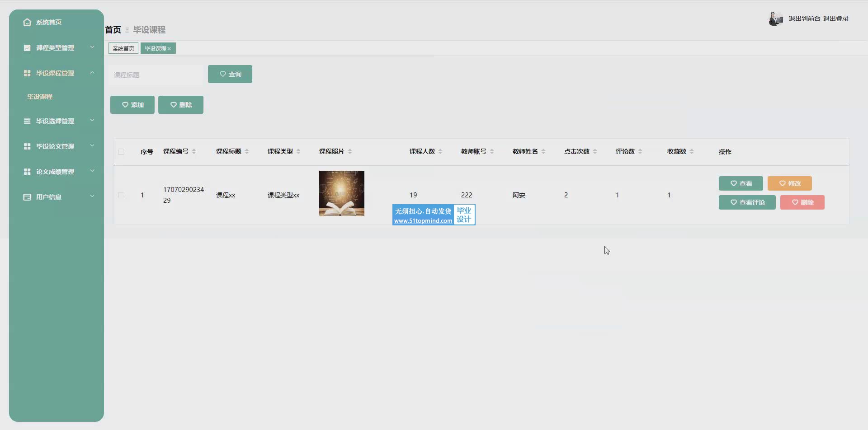Viewport: 868px width, 430px height.
Task: Click course headcount value 19
Action: click(413, 195)
